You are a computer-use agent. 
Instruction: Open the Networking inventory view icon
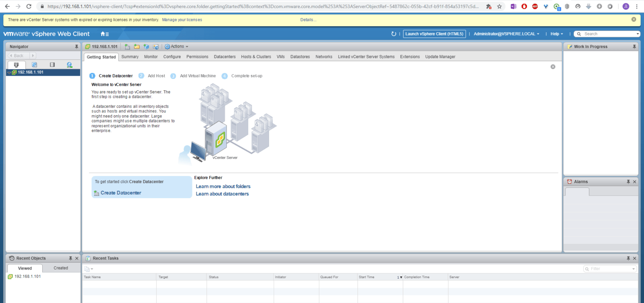point(70,65)
